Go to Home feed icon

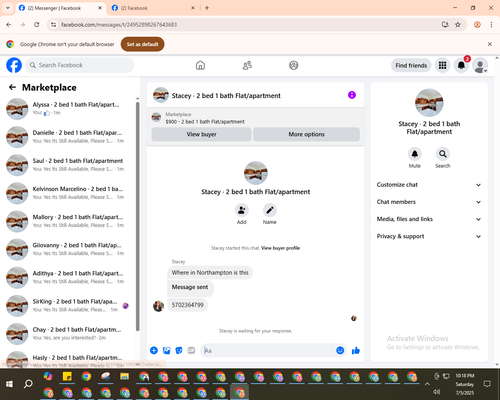[x=200, y=65]
